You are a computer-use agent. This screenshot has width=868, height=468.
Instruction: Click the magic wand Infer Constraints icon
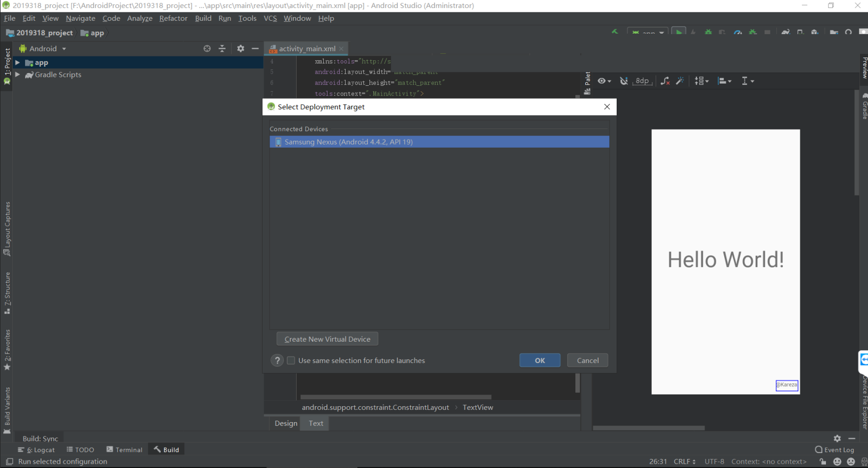pyautogui.click(x=680, y=81)
